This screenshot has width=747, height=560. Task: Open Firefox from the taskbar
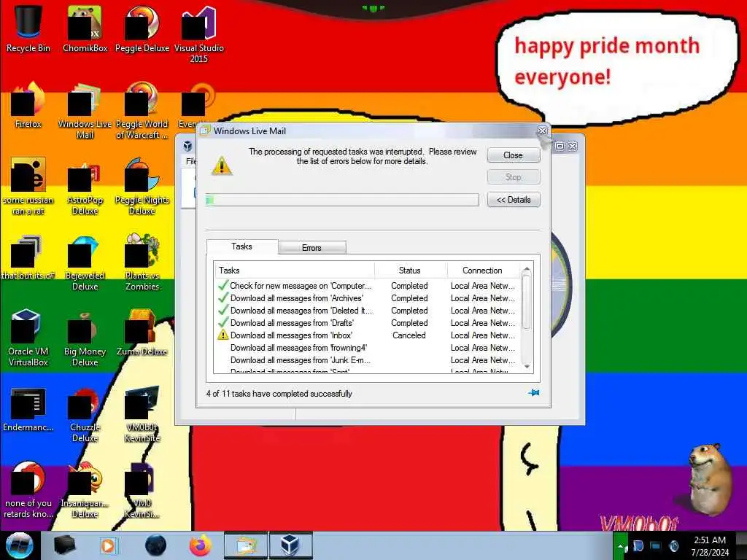(x=200, y=545)
